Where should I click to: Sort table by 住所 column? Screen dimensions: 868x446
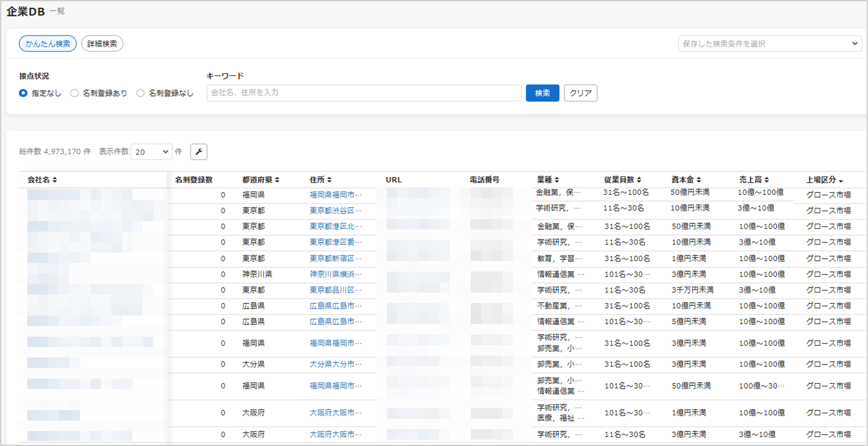point(329,180)
